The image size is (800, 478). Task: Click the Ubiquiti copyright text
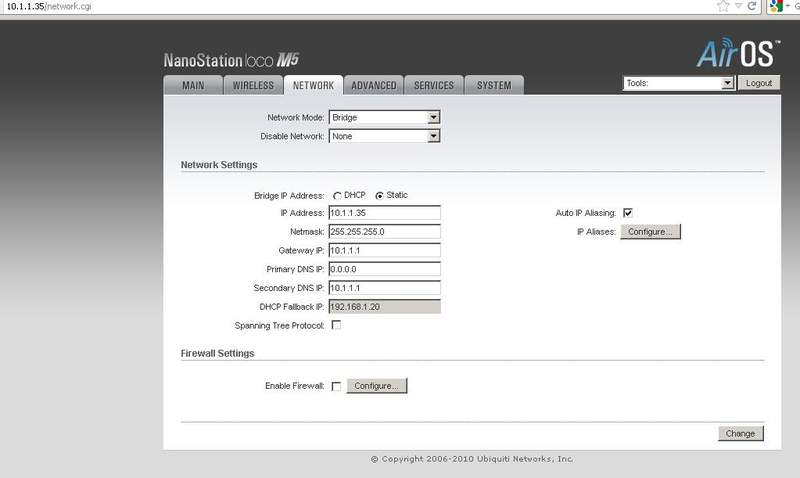[x=472, y=459]
